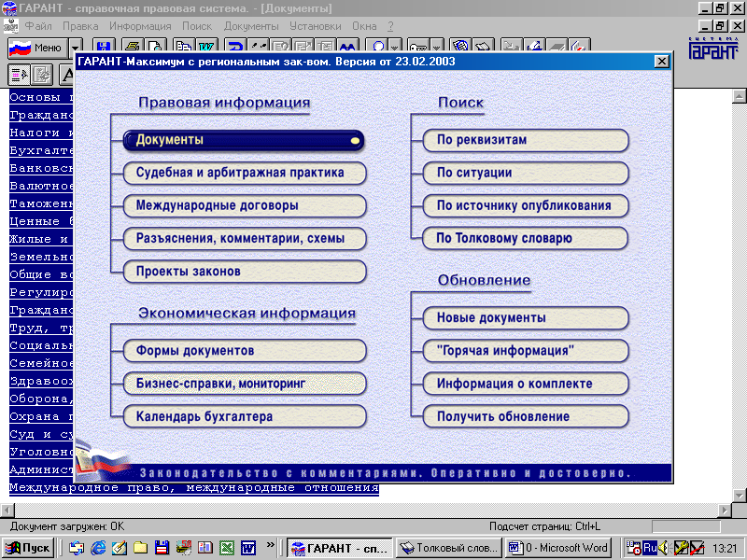Click the Save floppy-disk toolbar icon
This screenshot has height=560, width=747.
pyautogui.click(x=104, y=46)
